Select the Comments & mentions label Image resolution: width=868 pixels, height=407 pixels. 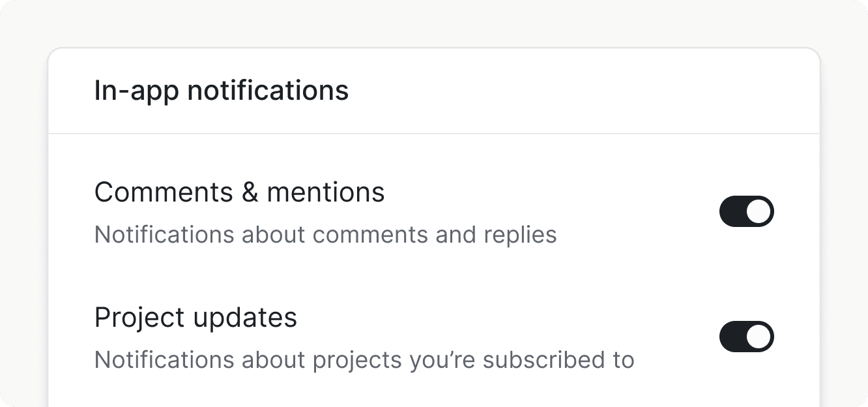click(x=239, y=192)
